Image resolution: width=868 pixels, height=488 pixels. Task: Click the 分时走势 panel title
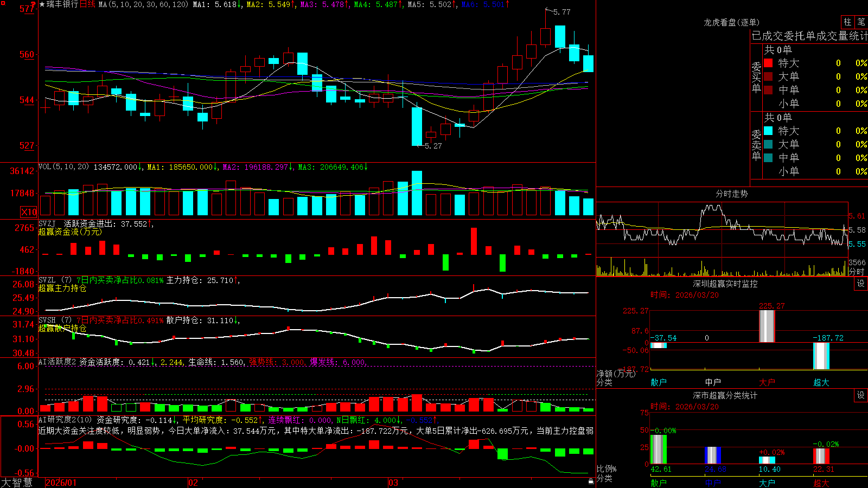(731, 194)
